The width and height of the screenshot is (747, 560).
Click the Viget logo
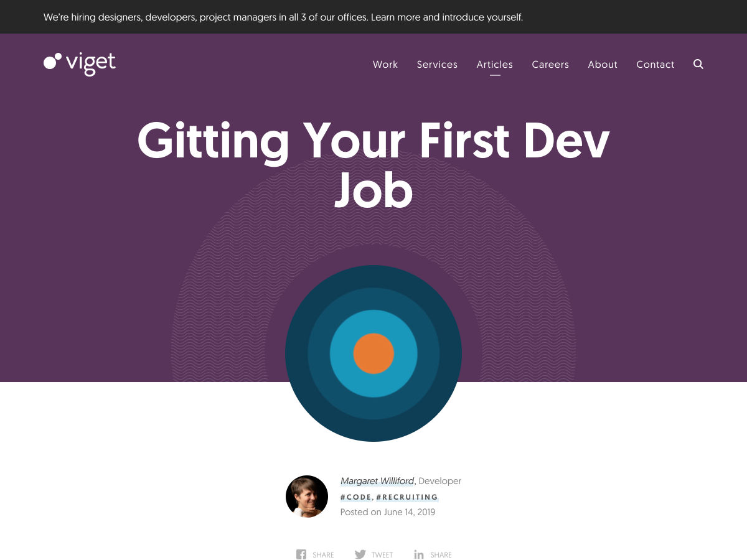click(80, 63)
